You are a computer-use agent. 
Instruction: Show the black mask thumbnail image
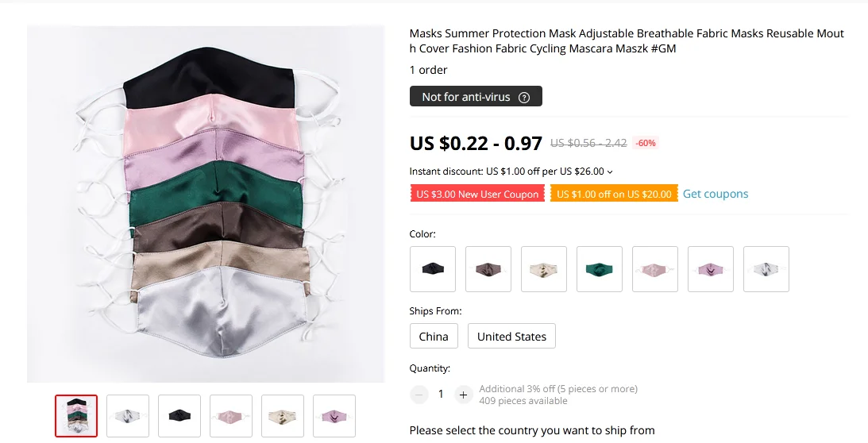[179, 416]
